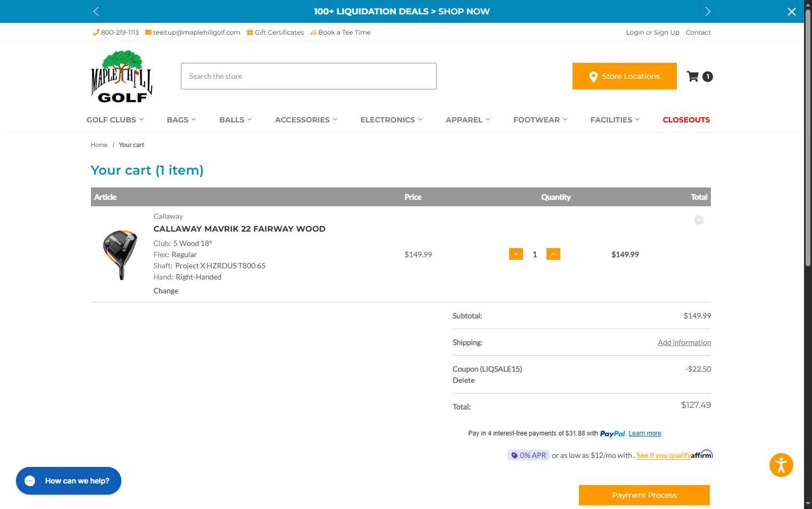Expand the Golf Clubs menu
This screenshot has height=509, width=812.
(x=115, y=120)
